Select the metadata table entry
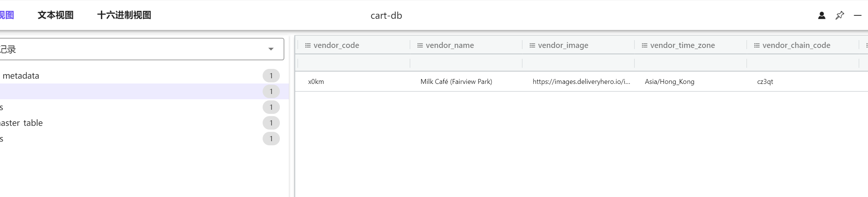This screenshot has width=868, height=197. coord(21,76)
